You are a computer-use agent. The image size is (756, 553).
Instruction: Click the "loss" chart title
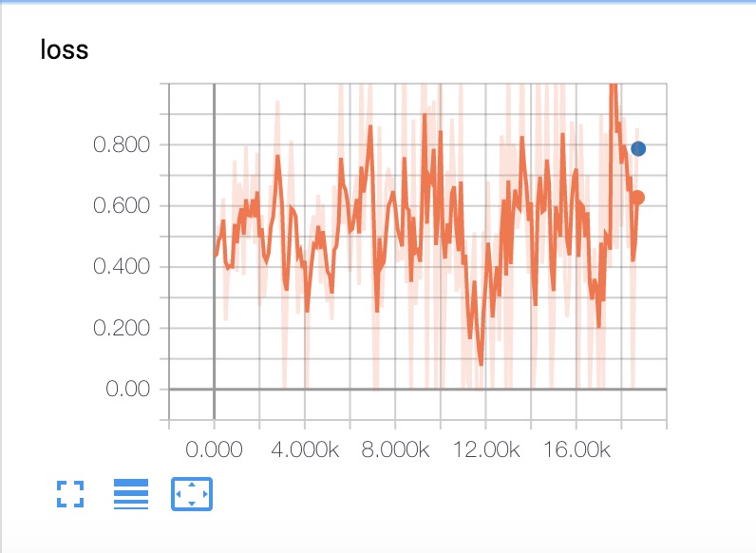pyautogui.click(x=65, y=50)
